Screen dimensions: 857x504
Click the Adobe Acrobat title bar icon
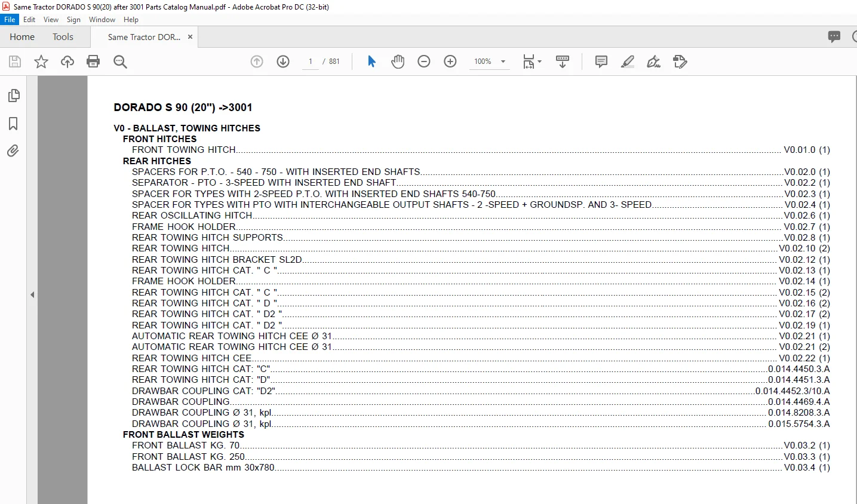click(6, 7)
